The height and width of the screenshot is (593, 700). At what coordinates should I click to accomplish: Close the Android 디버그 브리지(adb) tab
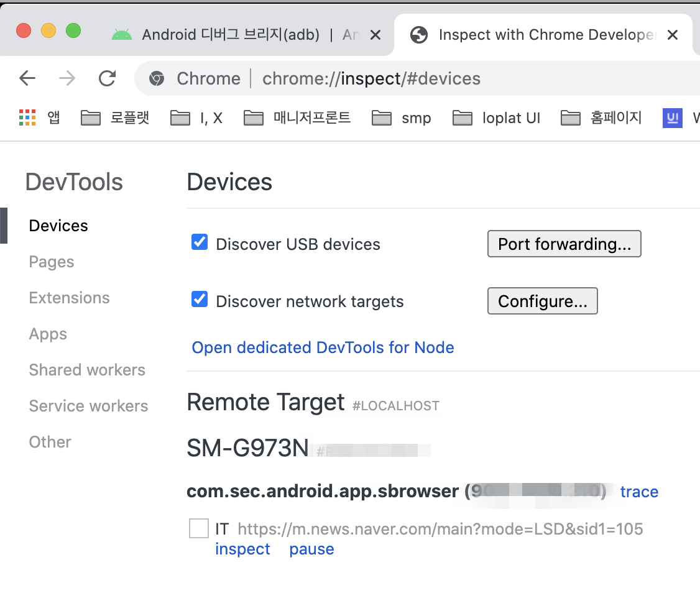pos(375,35)
